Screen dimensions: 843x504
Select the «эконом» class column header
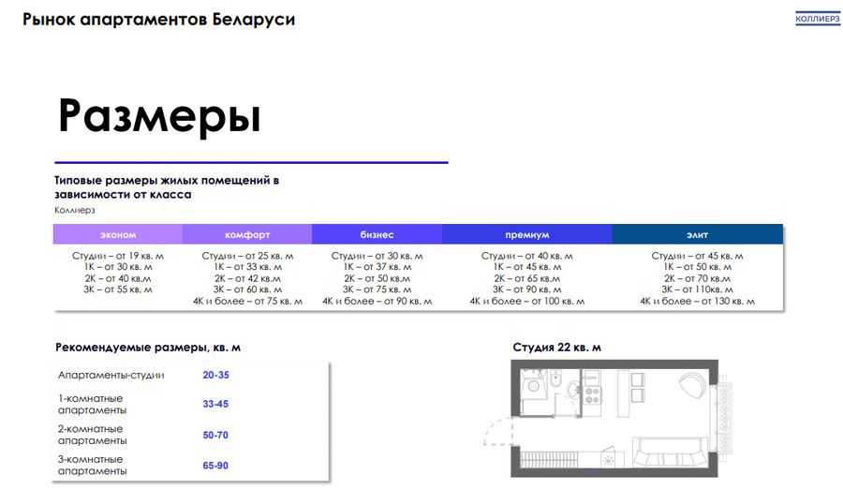pyautogui.click(x=118, y=235)
